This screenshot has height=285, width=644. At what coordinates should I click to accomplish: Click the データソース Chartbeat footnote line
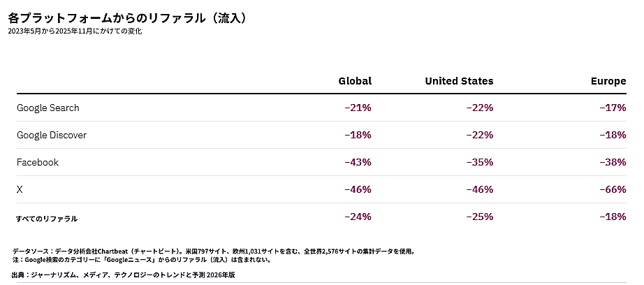tap(218, 251)
